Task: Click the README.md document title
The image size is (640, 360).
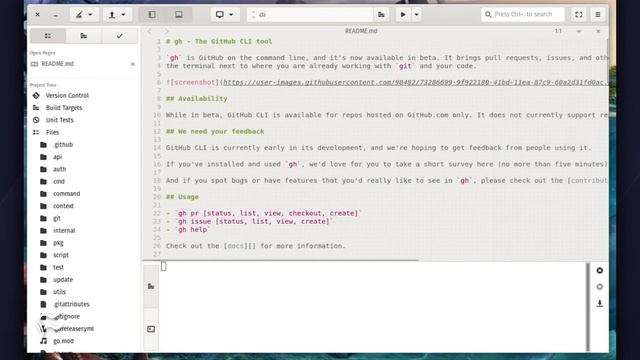Action: coord(361,31)
